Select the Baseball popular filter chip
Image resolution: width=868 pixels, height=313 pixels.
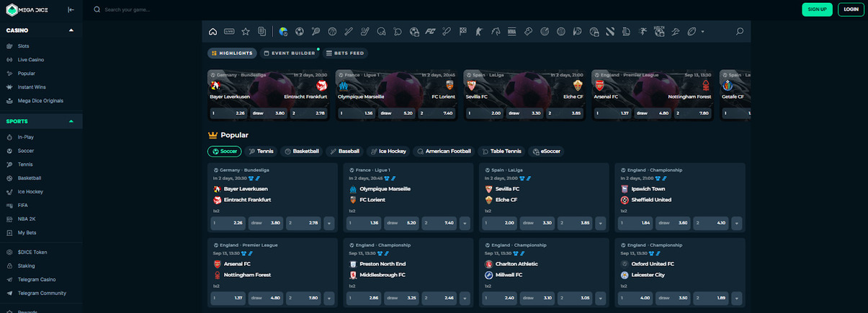click(344, 151)
